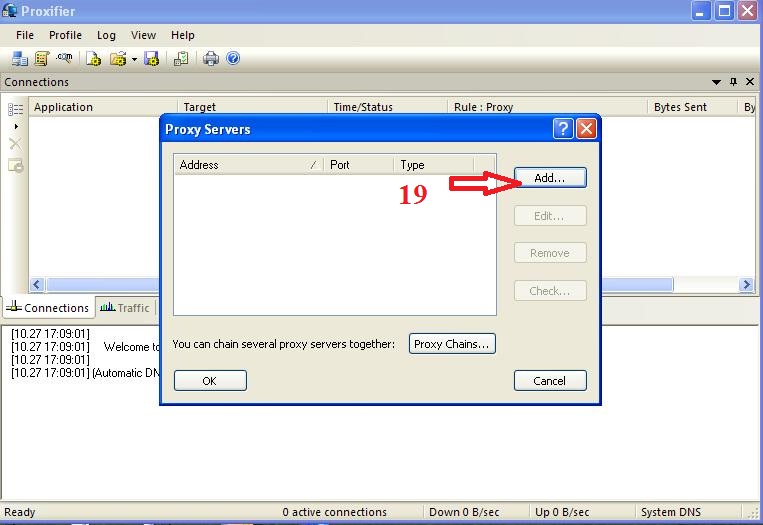Click the Proxy Servers dialog help icon

pyautogui.click(x=563, y=129)
